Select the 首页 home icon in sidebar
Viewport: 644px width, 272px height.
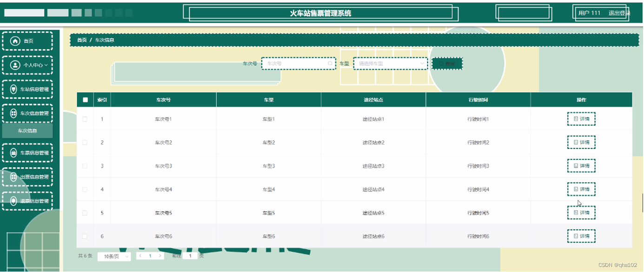[15, 41]
